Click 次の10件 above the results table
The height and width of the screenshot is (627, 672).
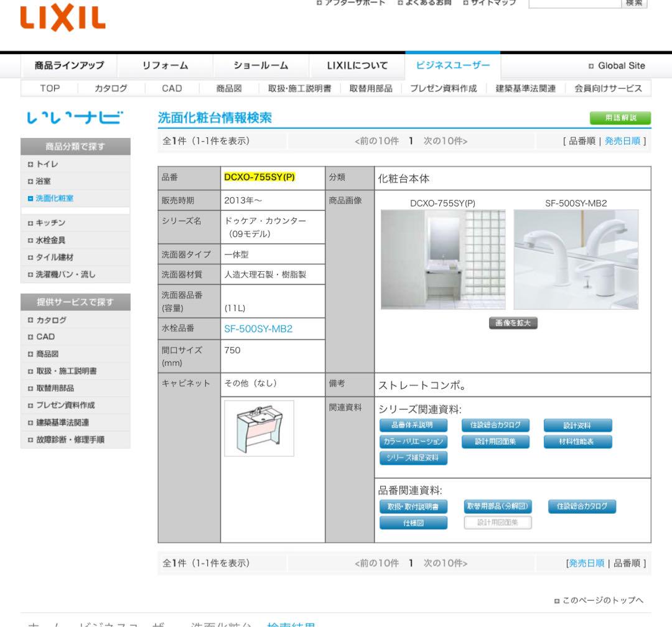pos(446,141)
